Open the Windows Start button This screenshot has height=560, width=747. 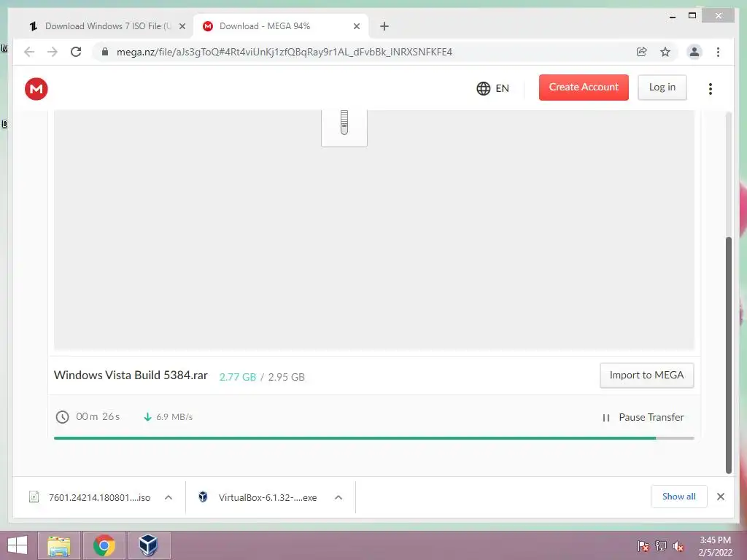[18, 545]
